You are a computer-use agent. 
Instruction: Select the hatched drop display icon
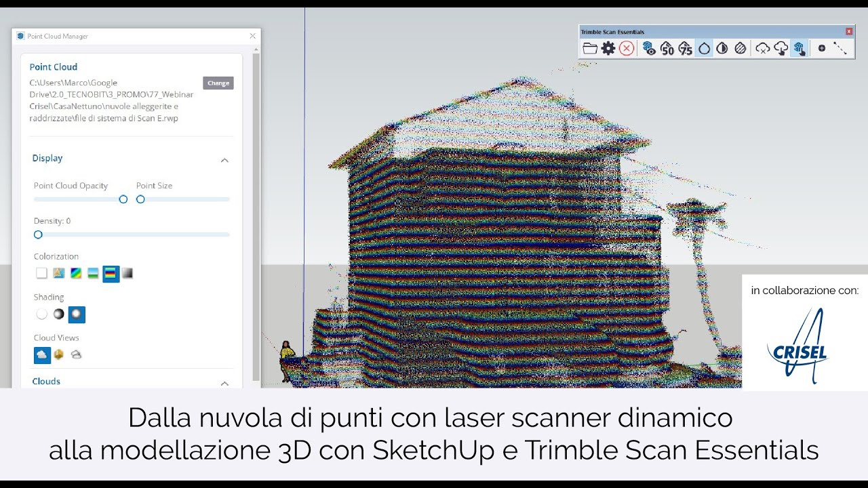pyautogui.click(x=741, y=48)
